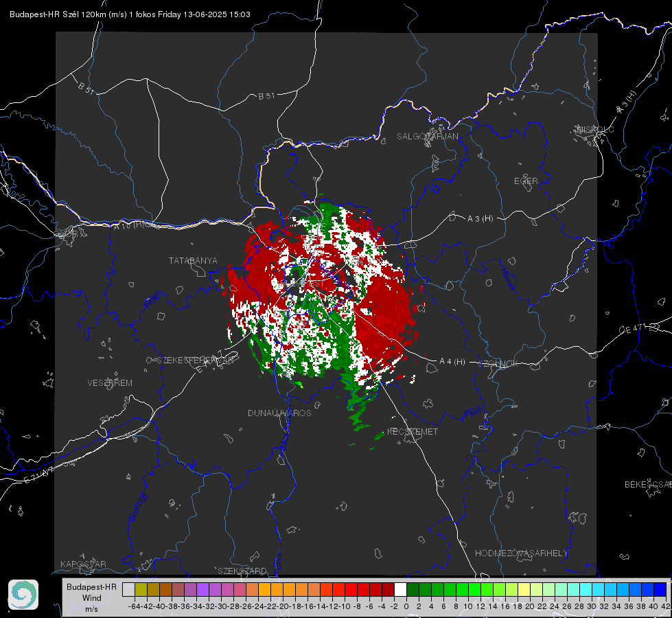
Task: Select the EGER city label
Action: (526, 181)
